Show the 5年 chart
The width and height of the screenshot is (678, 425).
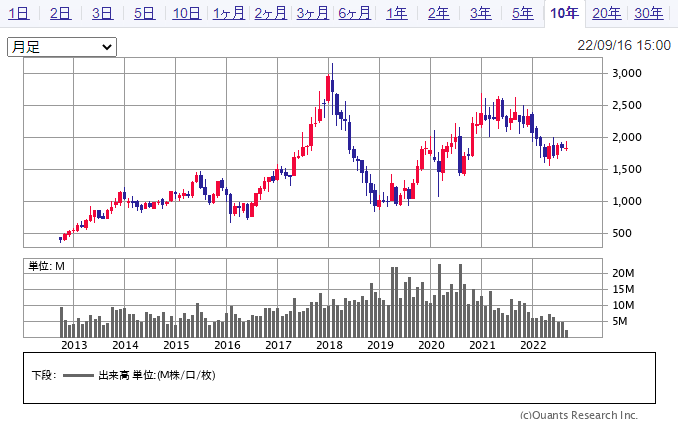tap(523, 13)
